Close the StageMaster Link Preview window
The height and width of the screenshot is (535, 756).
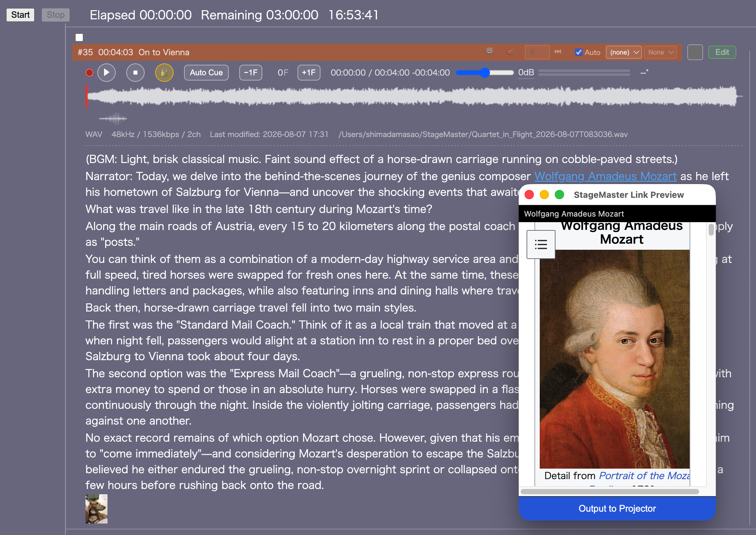click(529, 195)
